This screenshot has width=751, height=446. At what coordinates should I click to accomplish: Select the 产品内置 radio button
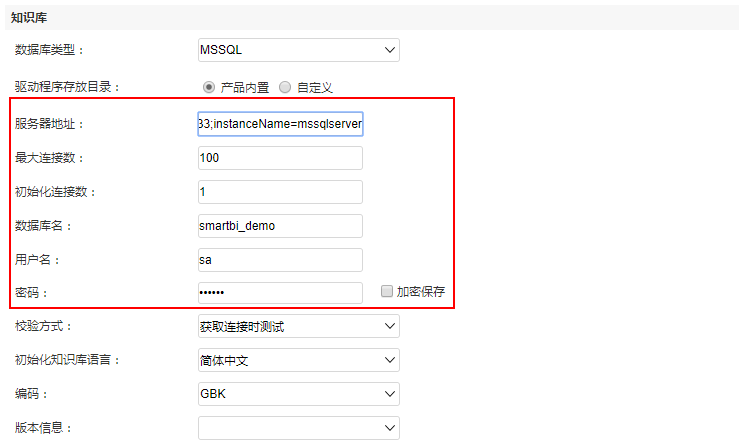[209, 87]
